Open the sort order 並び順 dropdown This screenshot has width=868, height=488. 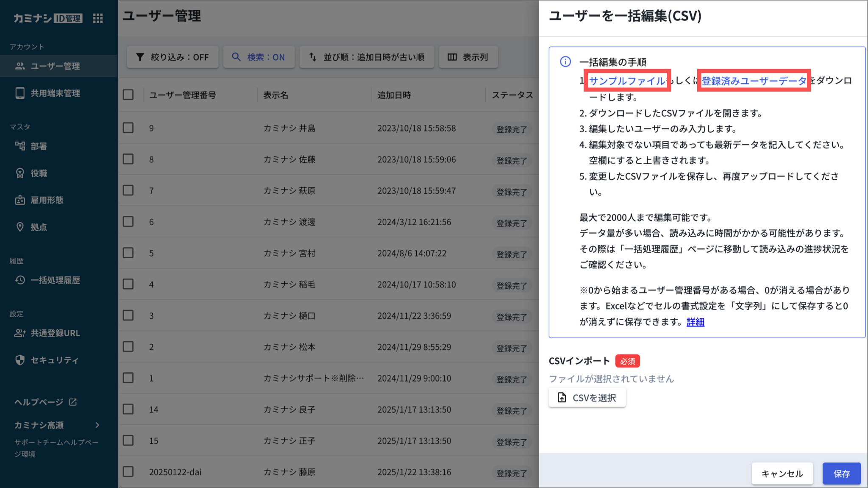367,57
